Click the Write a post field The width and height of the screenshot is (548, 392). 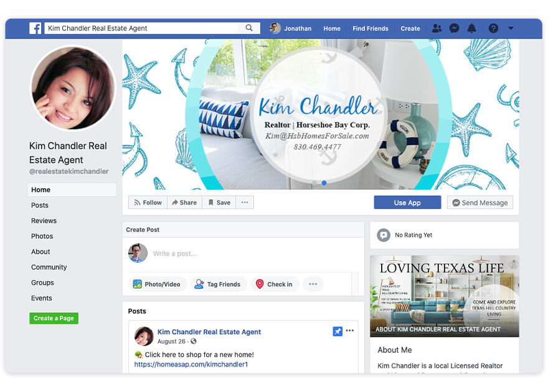pyautogui.click(x=175, y=254)
